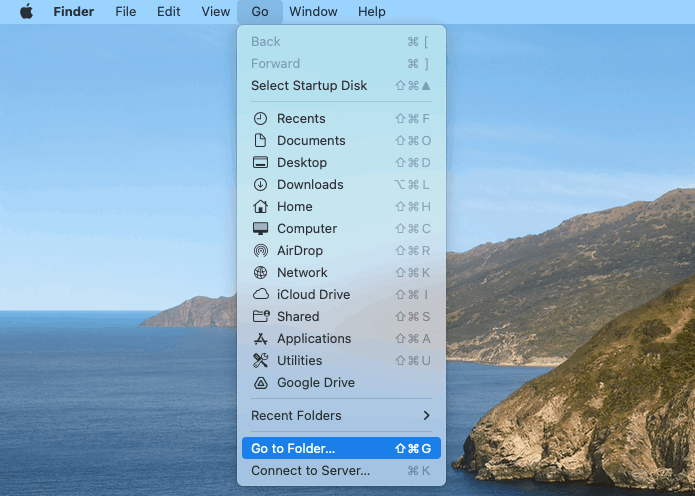Click the Network globe icon

260,273
